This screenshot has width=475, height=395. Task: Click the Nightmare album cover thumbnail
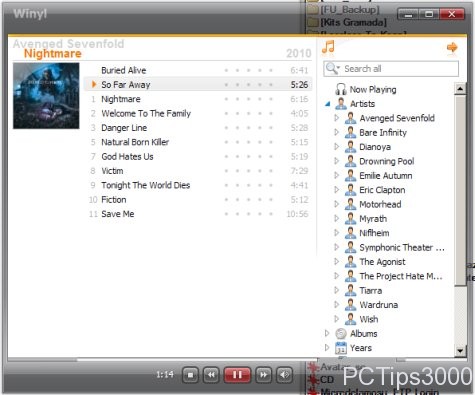point(46,96)
